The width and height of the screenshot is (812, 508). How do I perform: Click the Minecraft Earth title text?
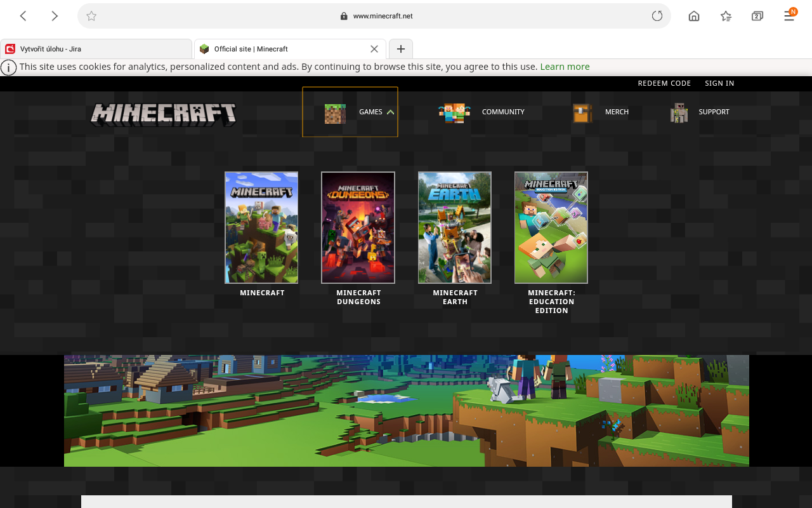(x=455, y=297)
